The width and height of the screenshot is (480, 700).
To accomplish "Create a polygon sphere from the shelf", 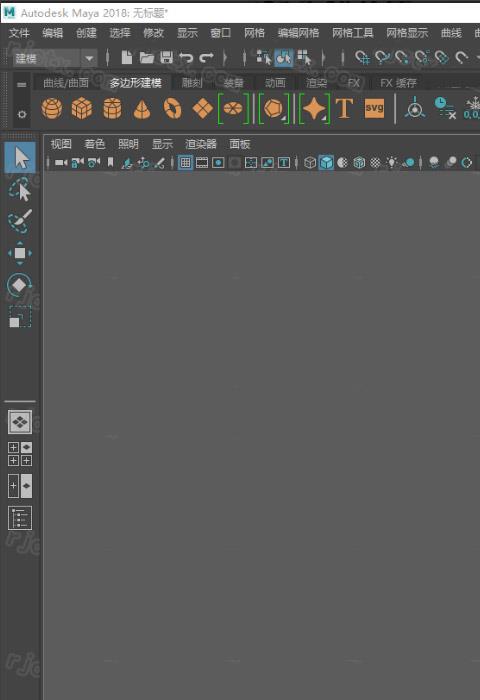I will click(52, 108).
